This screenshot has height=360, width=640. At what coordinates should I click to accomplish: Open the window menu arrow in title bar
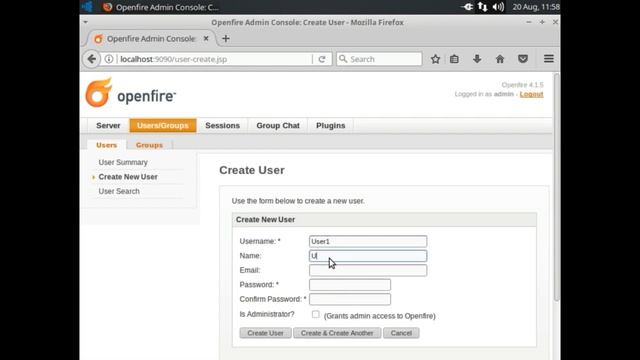[86, 22]
